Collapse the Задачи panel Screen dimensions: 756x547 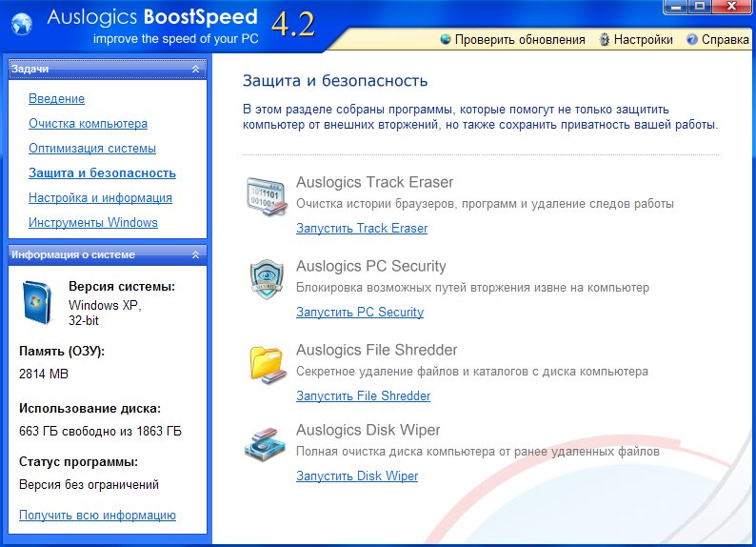(x=195, y=69)
